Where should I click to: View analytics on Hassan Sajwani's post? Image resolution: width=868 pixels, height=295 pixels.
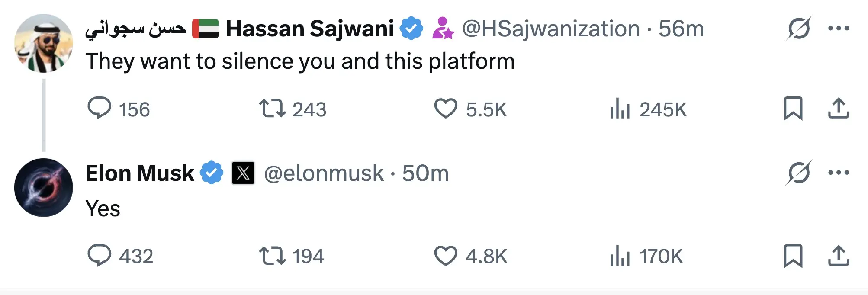620,109
